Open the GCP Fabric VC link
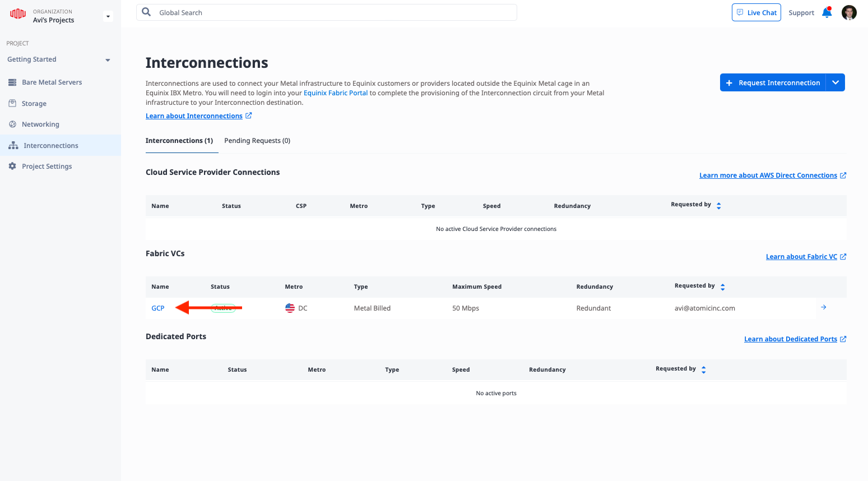The image size is (868, 481). point(158,308)
